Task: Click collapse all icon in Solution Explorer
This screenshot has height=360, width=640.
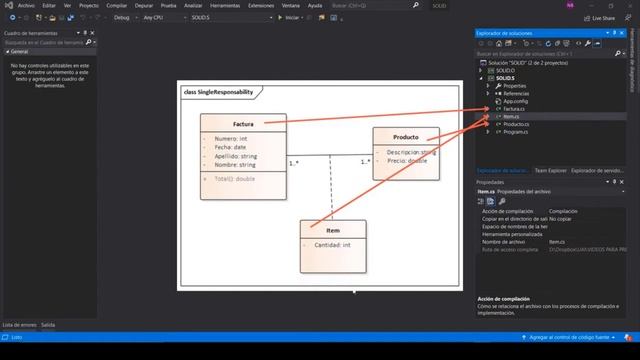Action: [x=557, y=43]
